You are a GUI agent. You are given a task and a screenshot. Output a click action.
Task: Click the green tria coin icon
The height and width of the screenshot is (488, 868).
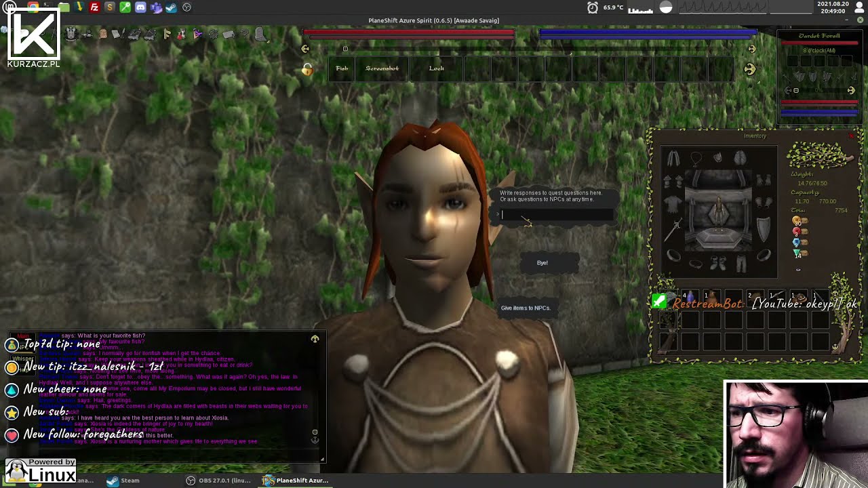(x=797, y=252)
